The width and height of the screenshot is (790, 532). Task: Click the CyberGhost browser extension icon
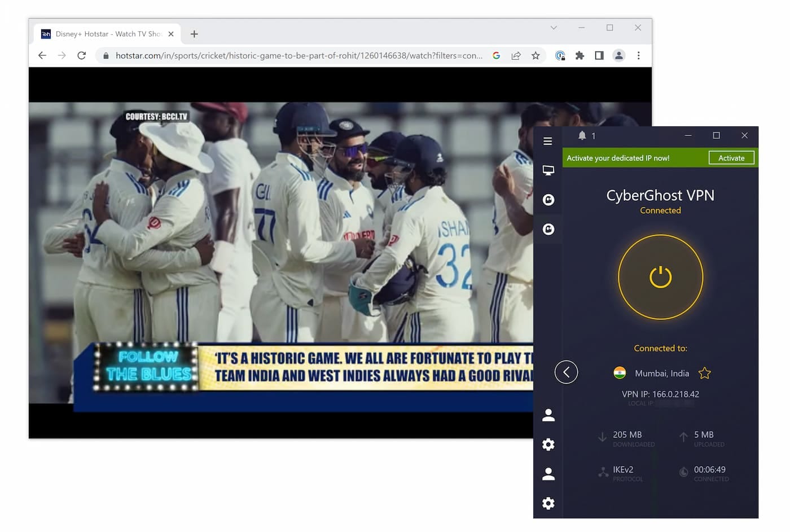tap(560, 55)
